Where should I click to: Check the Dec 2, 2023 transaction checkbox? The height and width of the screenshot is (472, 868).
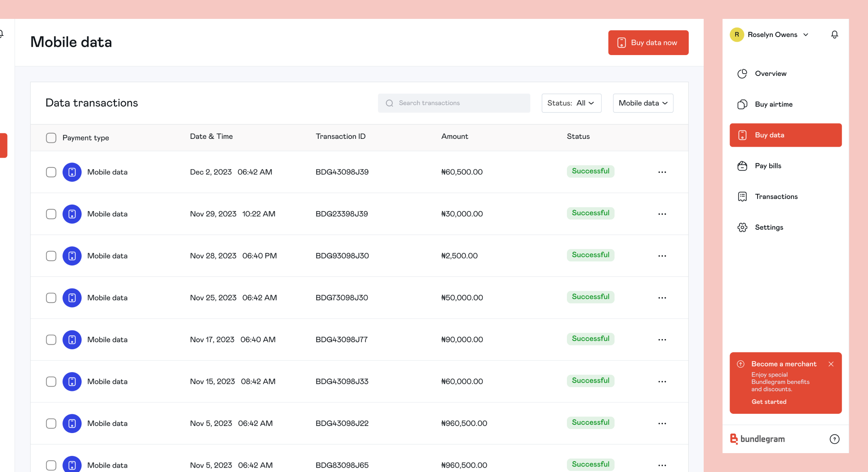[51, 172]
